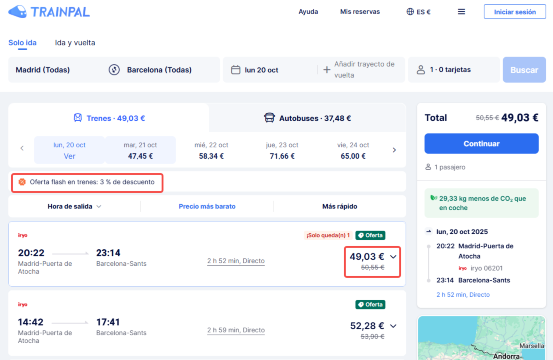Open the Hora de salida sort dropdown
This screenshot has height=360, width=553.
click(x=74, y=206)
